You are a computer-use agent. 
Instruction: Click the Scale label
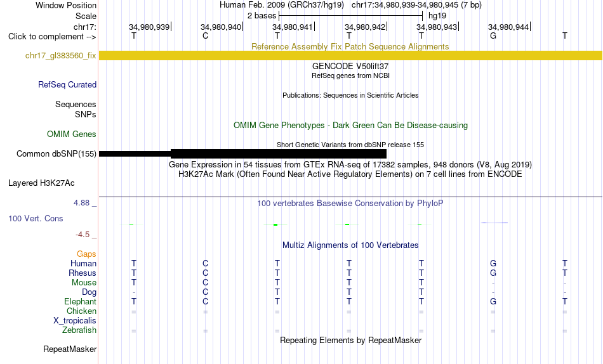click(x=86, y=16)
